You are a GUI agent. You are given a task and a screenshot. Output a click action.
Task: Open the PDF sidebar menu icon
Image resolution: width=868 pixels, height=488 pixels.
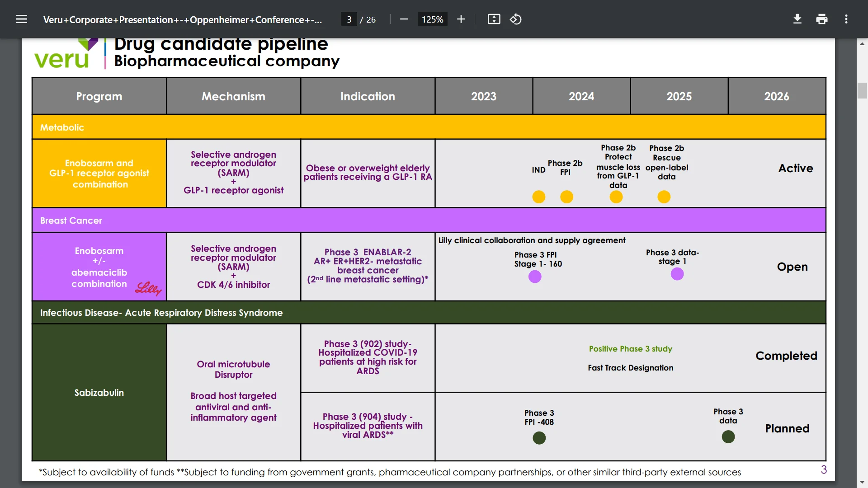pyautogui.click(x=22, y=19)
